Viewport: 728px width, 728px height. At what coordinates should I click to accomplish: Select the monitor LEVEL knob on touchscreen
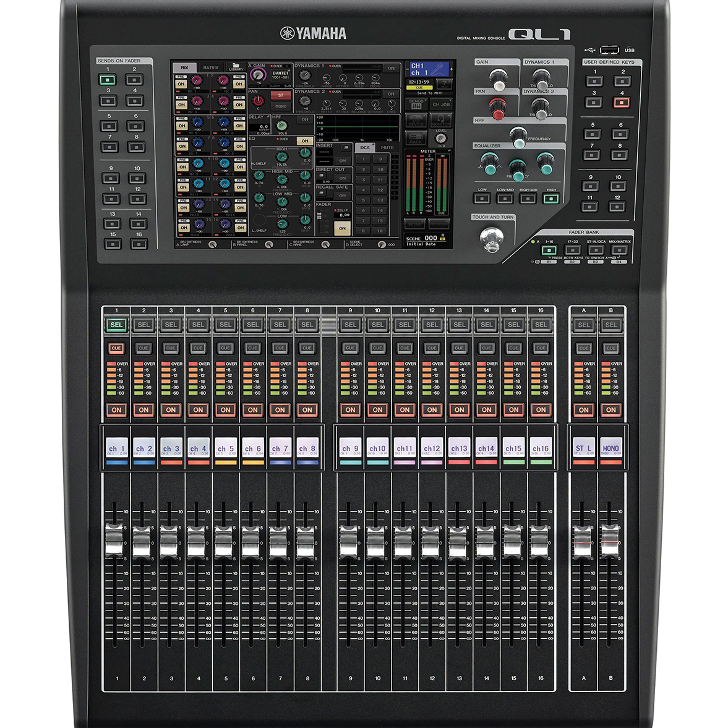point(440,139)
